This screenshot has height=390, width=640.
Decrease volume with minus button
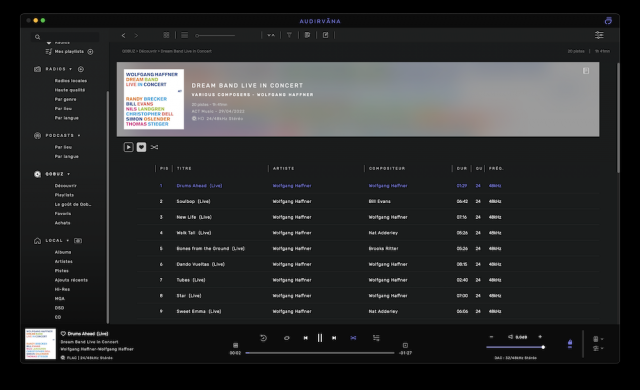coord(491,337)
